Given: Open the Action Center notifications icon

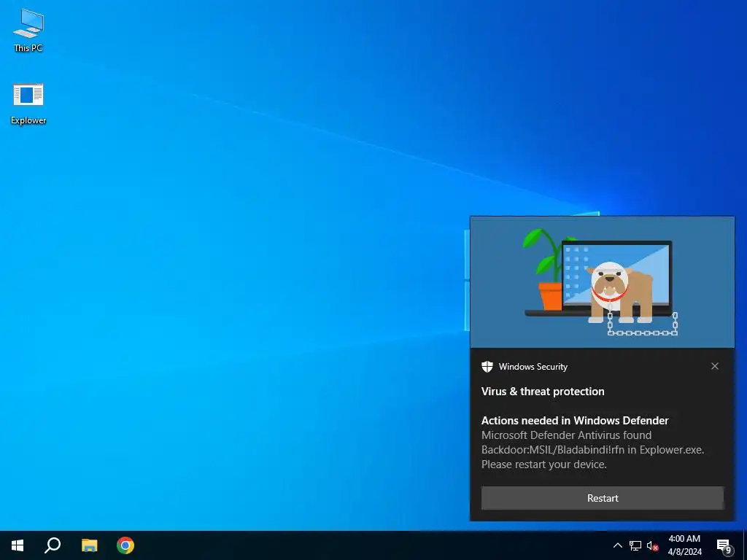Looking at the screenshot, I should coord(724,545).
